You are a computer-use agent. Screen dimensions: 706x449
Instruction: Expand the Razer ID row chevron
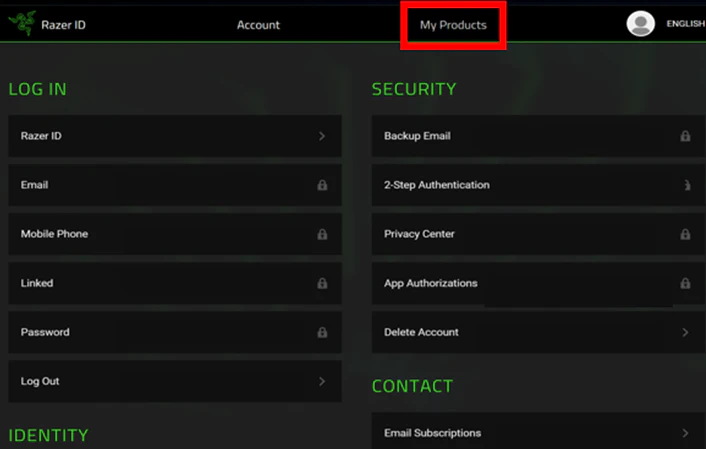tap(322, 136)
